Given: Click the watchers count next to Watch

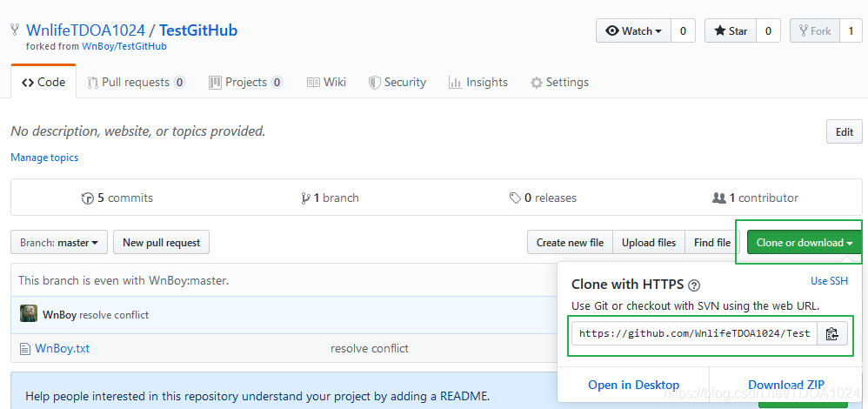Looking at the screenshot, I should pos(683,31).
